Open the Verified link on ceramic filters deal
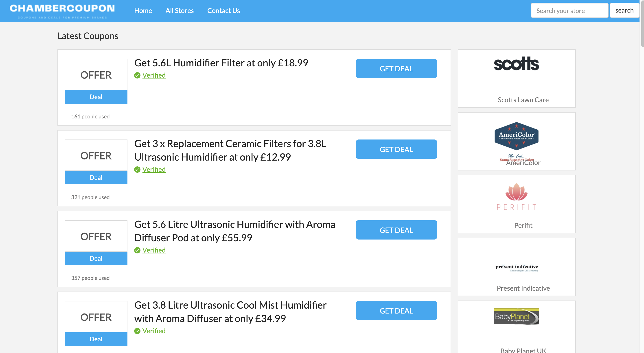The width and height of the screenshot is (644, 353). point(154,169)
